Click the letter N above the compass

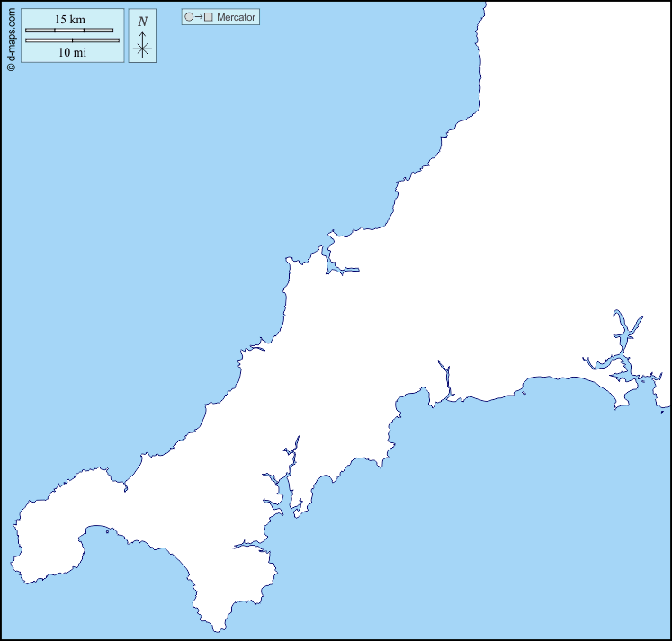click(x=142, y=22)
